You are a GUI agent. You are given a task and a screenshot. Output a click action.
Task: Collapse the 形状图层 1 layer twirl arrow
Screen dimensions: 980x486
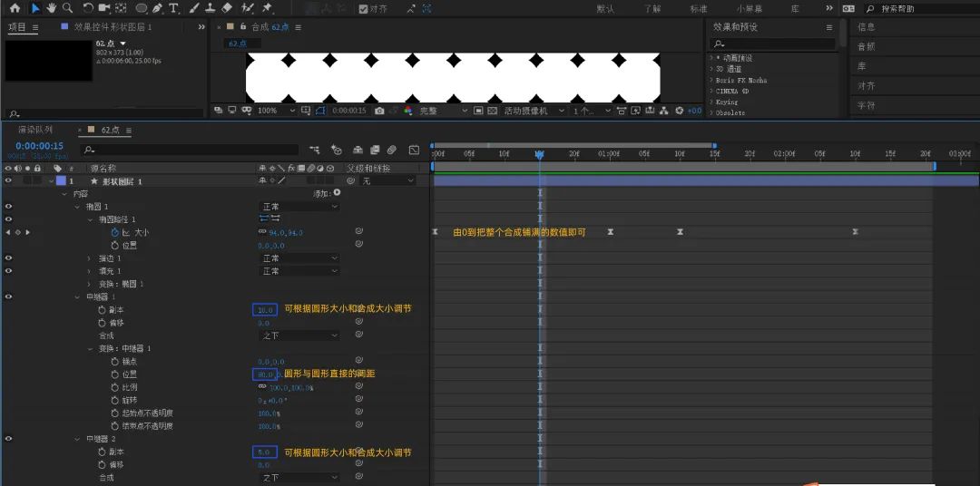click(52, 181)
